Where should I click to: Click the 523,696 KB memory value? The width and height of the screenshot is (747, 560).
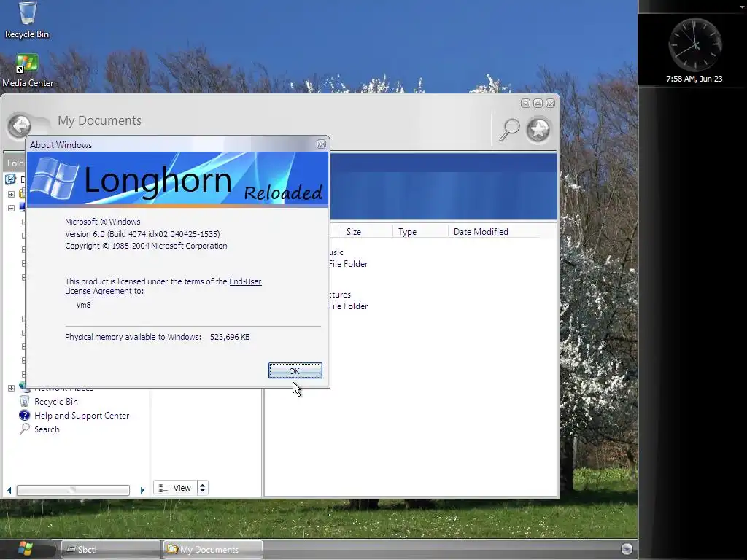pyautogui.click(x=230, y=337)
